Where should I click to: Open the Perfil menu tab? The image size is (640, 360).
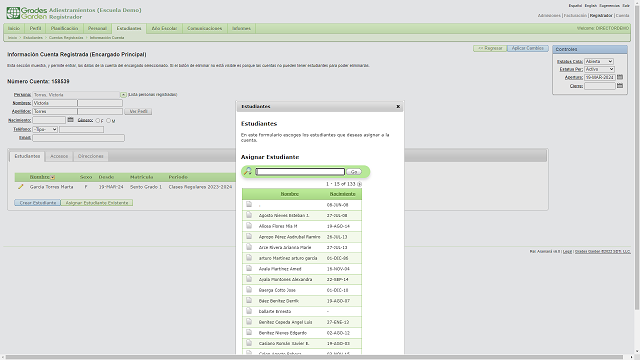(36, 28)
